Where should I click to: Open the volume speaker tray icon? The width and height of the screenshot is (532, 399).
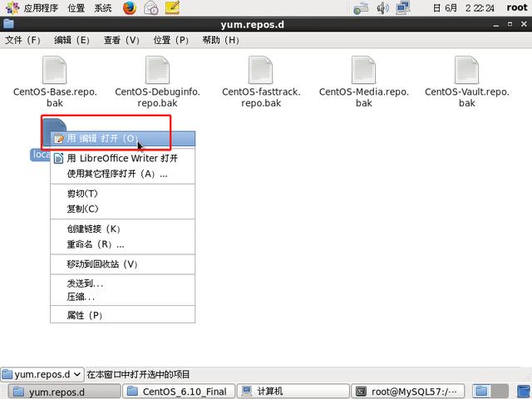pos(382,7)
